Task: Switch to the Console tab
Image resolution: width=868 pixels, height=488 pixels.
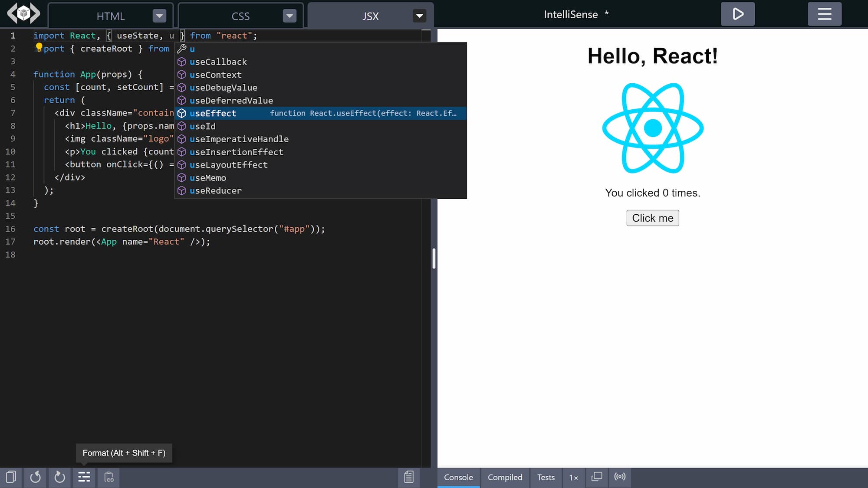Action: click(458, 477)
